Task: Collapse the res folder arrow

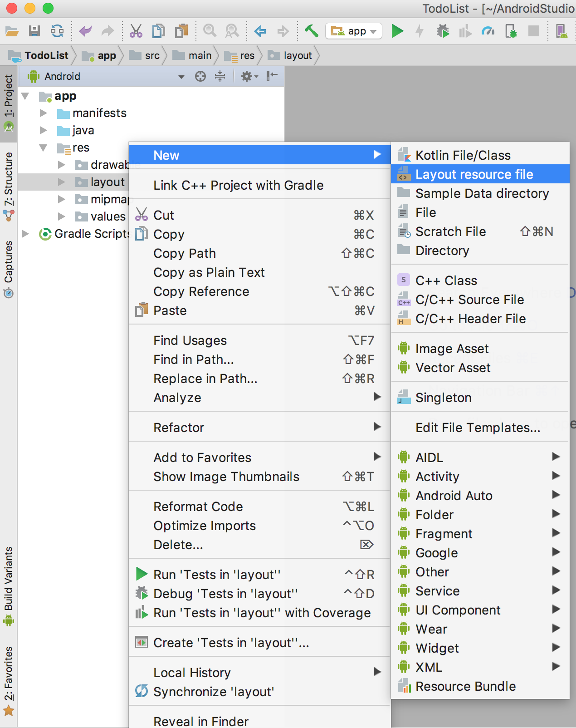Action: 43,148
